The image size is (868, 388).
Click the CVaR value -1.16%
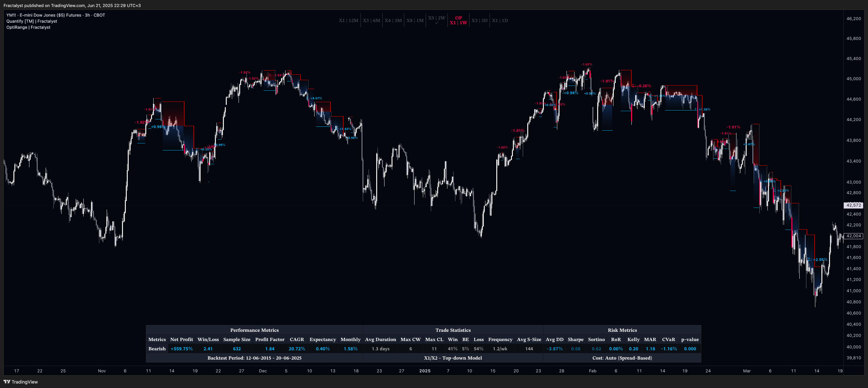click(x=668, y=349)
